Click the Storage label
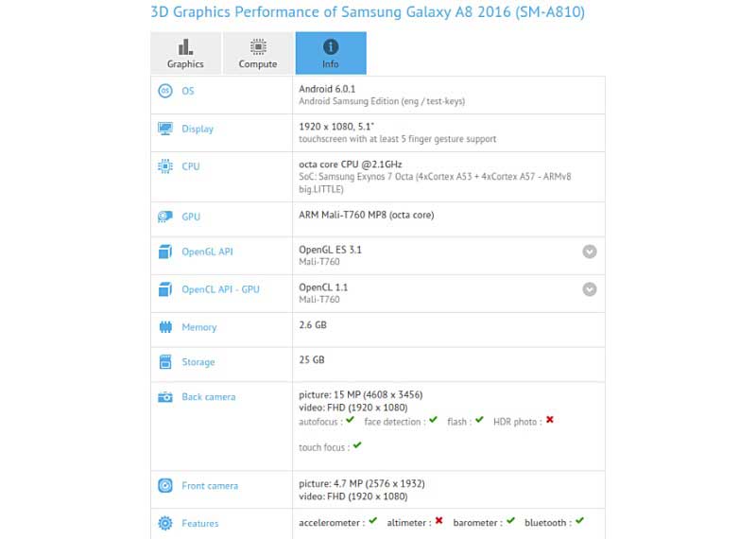Image resolution: width=756 pixels, height=539 pixels. click(x=198, y=362)
